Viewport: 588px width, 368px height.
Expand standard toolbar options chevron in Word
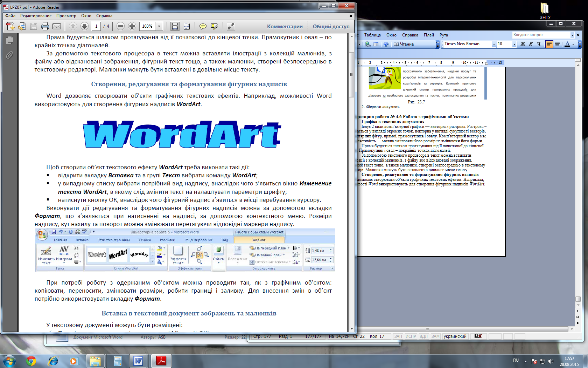[437, 44]
